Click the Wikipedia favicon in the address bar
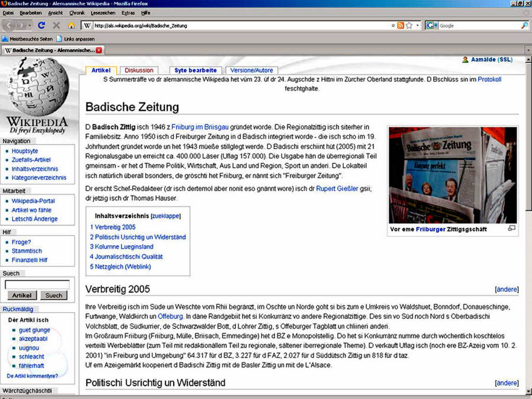 click(x=87, y=25)
